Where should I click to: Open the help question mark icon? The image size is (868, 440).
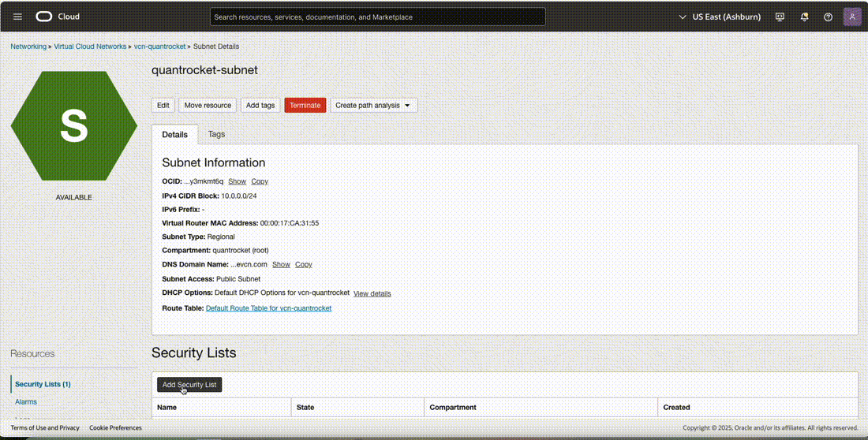pos(828,17)
